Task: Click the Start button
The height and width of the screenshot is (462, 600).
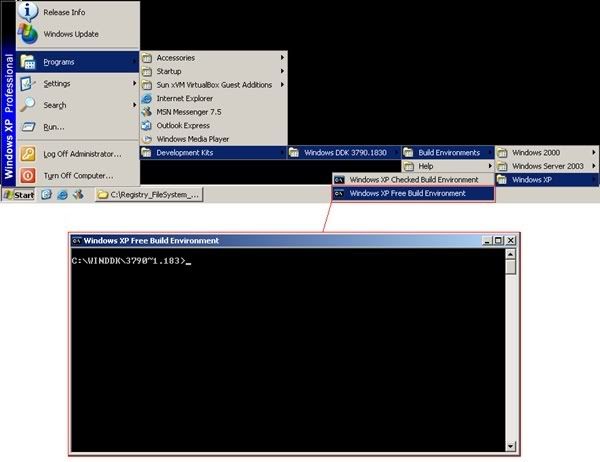Action: pos(19,195)
